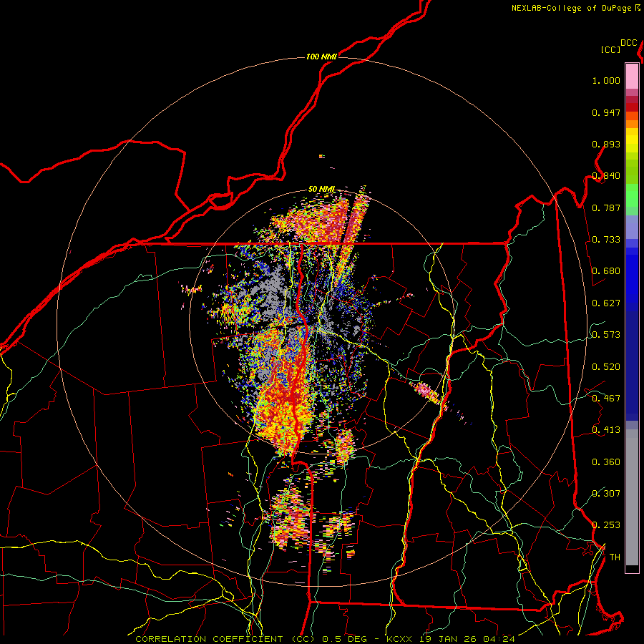Click the 0.253 scale value
Viewport: 644px width, 644px height.
[x=606, y=525]
